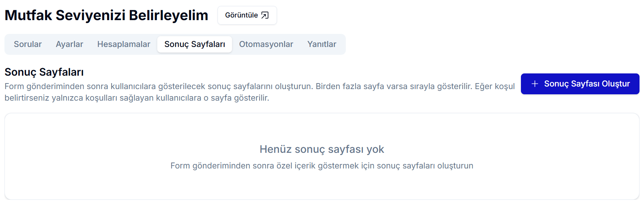Open the Ayarlar tab

coord(70,44)
